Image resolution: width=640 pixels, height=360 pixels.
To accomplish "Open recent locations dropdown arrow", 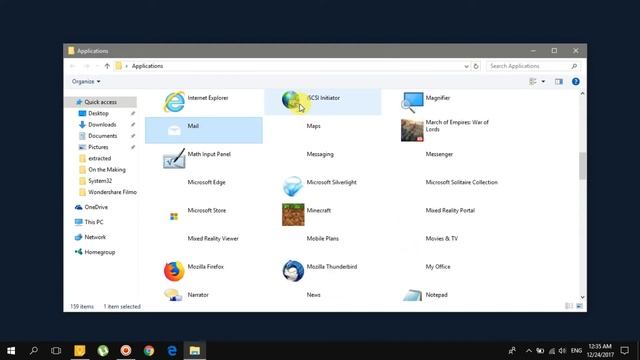I will tap(97, 66).
